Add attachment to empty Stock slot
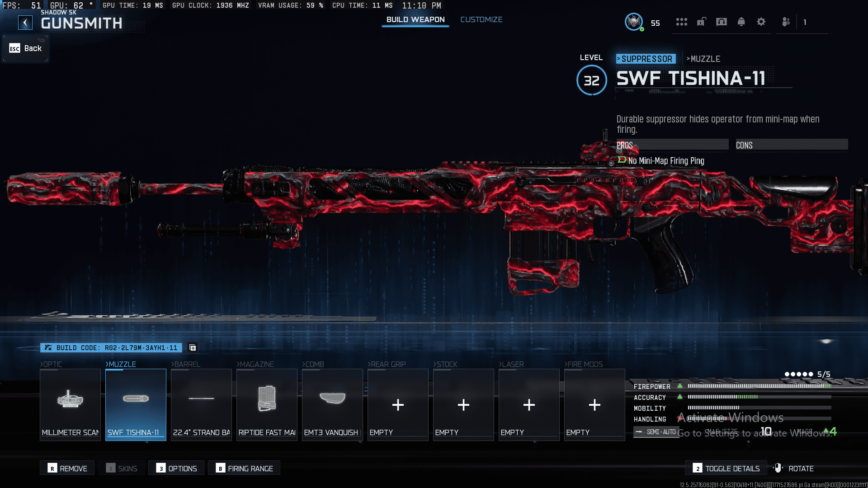Viewport: 868px width, 488px height. click(x=463, y=404)
